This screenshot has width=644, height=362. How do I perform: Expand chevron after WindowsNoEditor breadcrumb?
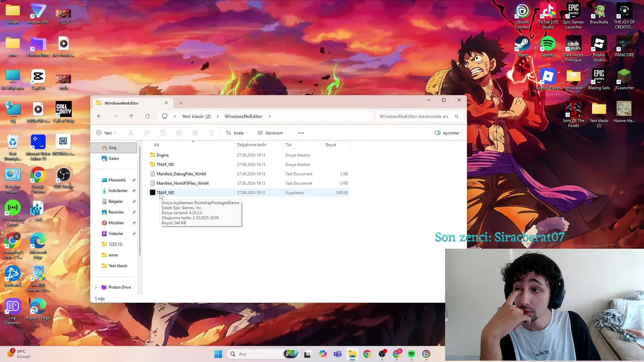pos(270,116)
